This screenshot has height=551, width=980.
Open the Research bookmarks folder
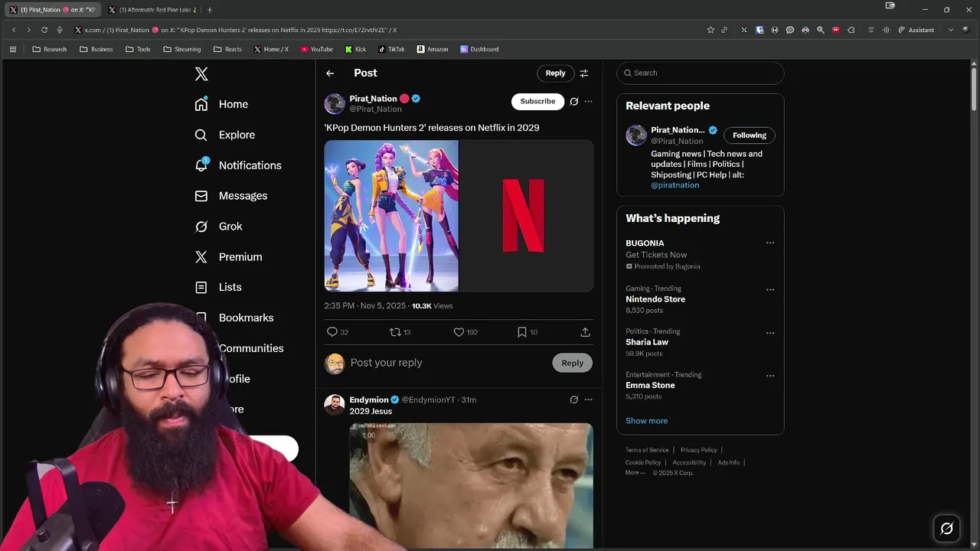50,49
